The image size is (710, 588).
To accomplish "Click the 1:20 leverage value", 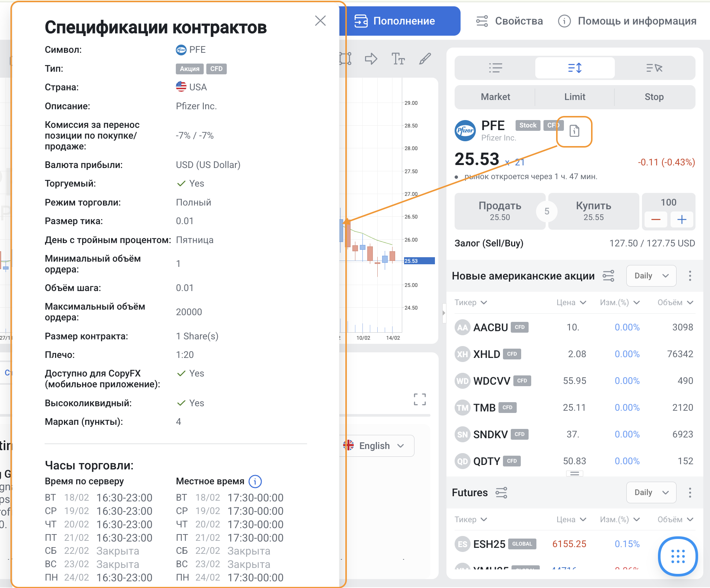I will coord(185,355).
